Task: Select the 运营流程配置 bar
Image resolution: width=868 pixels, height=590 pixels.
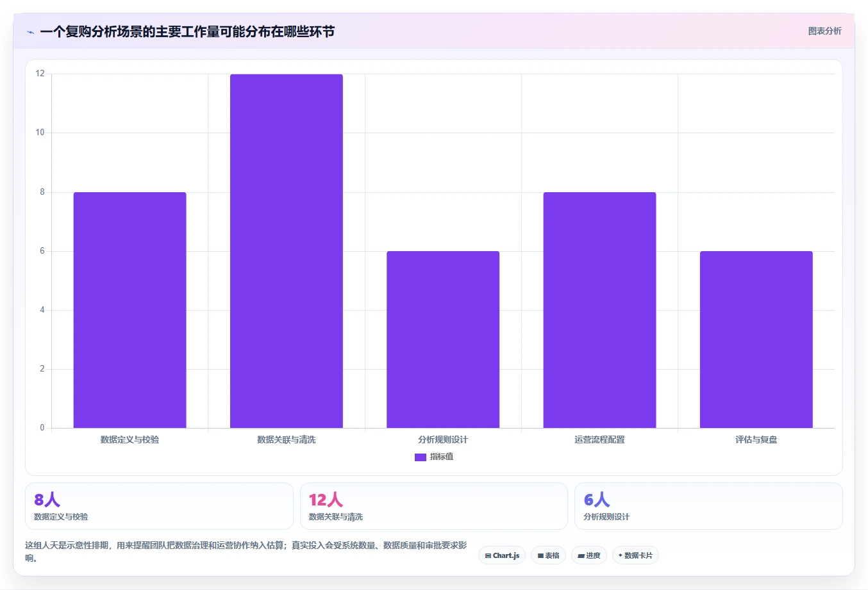Action: (x=599, y=310)
